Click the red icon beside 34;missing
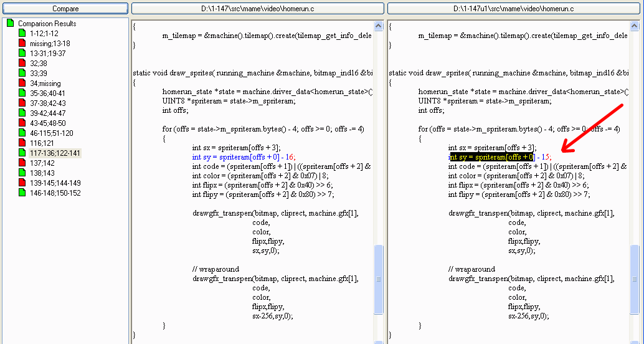Image resolution: width=644 pixels, height=344 pixels. click(23, 84)
